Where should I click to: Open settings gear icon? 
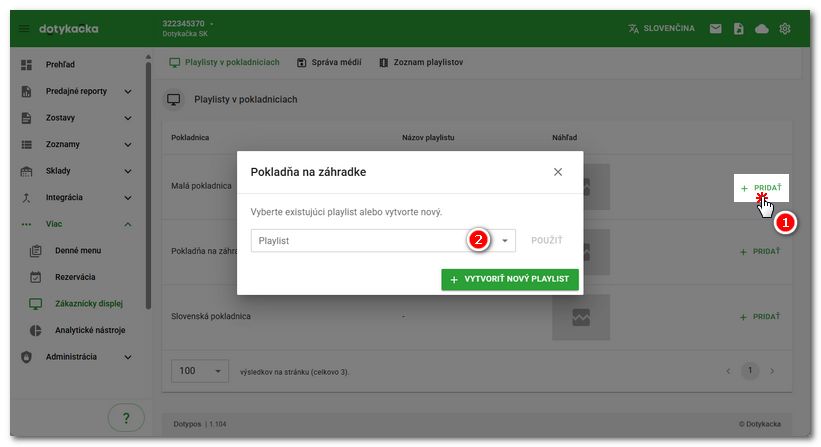[x=785, y=29]
